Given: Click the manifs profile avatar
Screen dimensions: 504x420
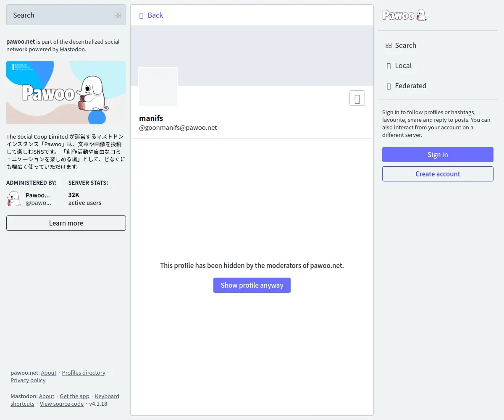Looking at the screenshot, I should pos(158,87).
